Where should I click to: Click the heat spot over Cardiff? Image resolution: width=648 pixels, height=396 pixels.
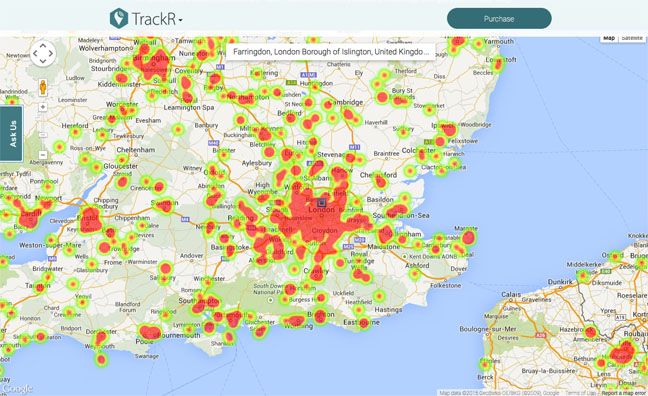click(30, 218)
